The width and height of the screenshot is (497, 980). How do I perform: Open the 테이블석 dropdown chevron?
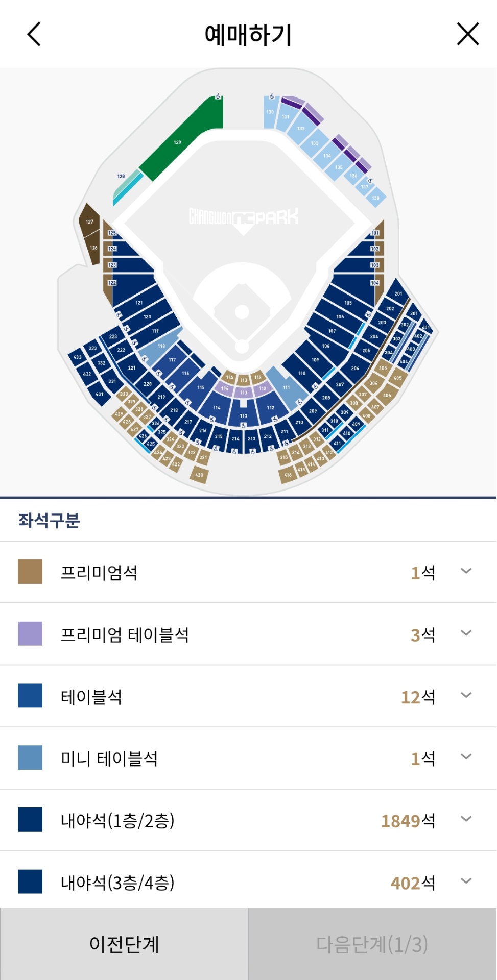(466, 695)
